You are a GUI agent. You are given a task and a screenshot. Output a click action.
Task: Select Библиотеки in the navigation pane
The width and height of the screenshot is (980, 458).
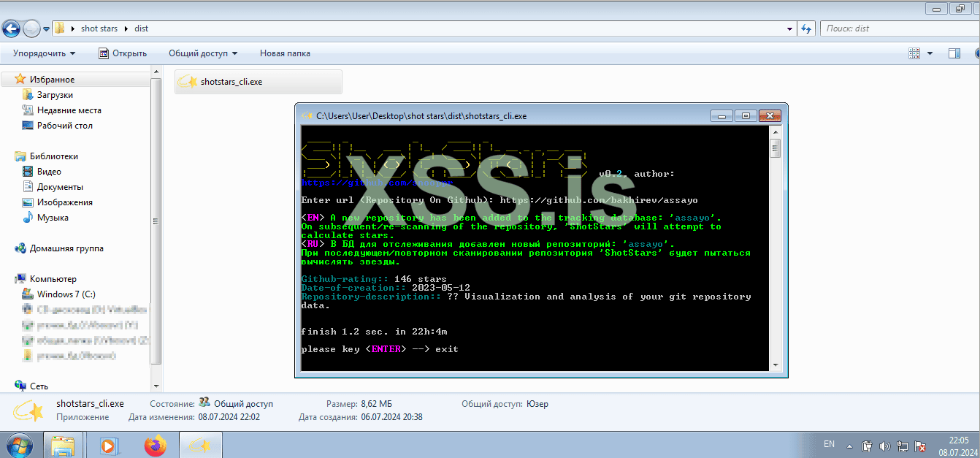click(x=53, y=156)
